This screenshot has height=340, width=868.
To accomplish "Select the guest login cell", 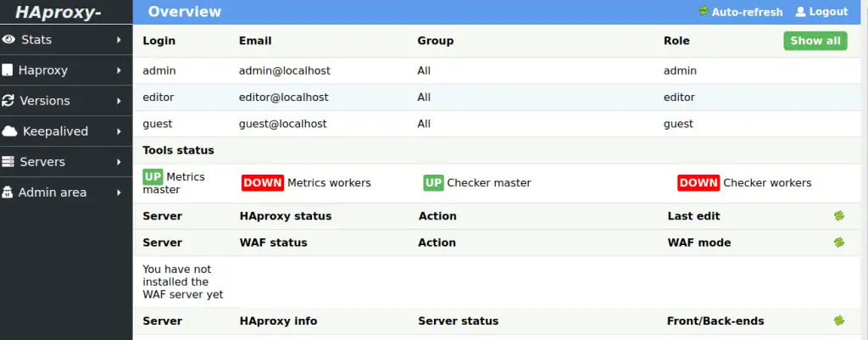I will coord(157,124).
